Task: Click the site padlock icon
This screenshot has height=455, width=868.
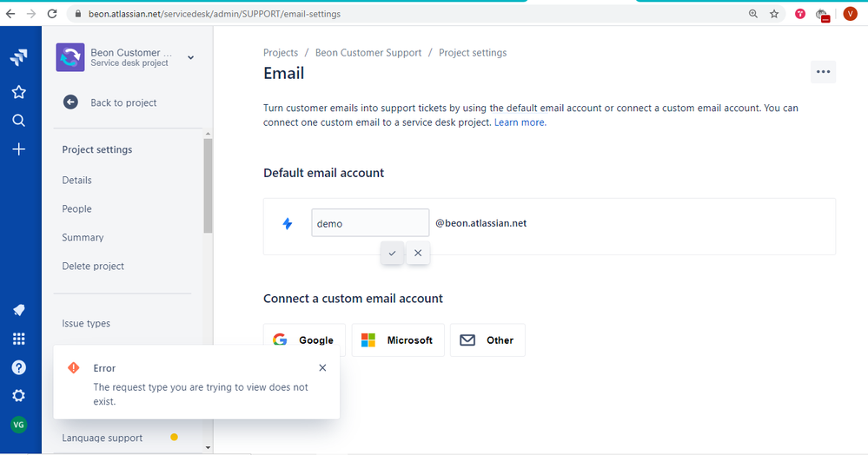Action: click(77, 14)
